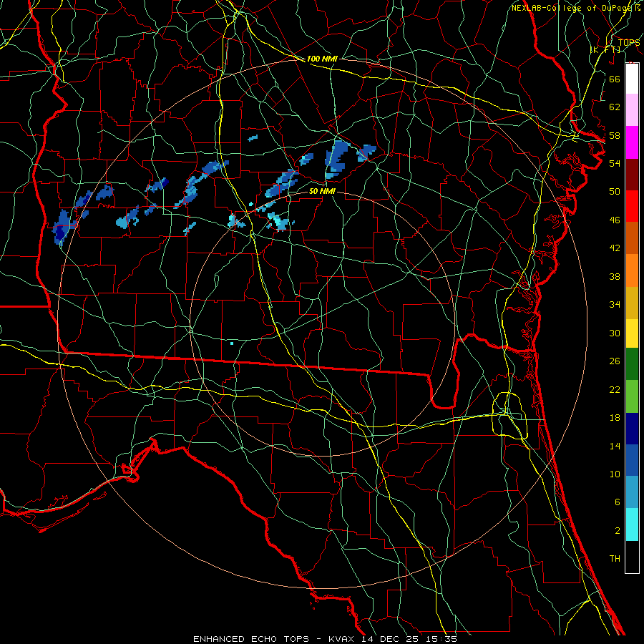Image resolution: width=644 pixels, height=644 pixels.
Task: Click the "42" legend value
Action: pyautogui.click(x=615, y=248)
